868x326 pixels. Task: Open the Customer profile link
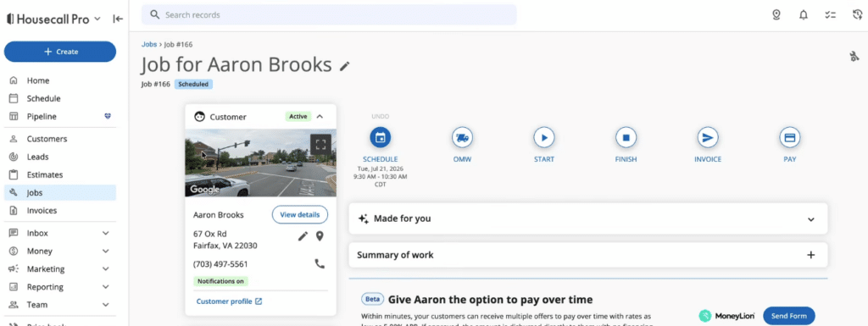tap(229, 301)
